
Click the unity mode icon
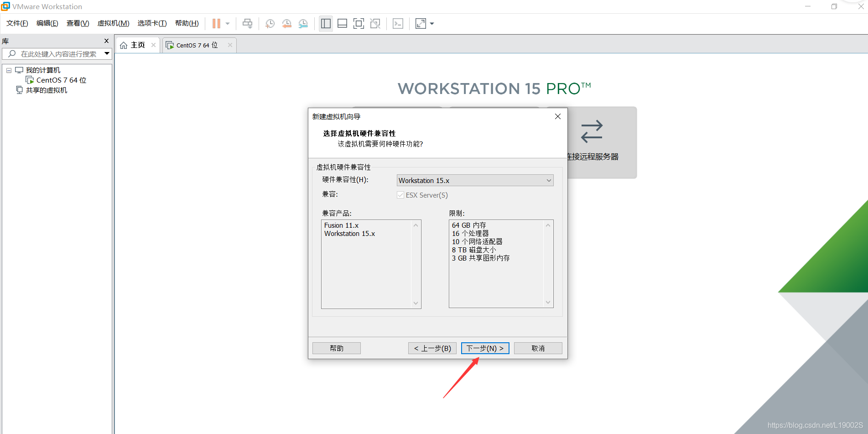click(x=375, y=23)
